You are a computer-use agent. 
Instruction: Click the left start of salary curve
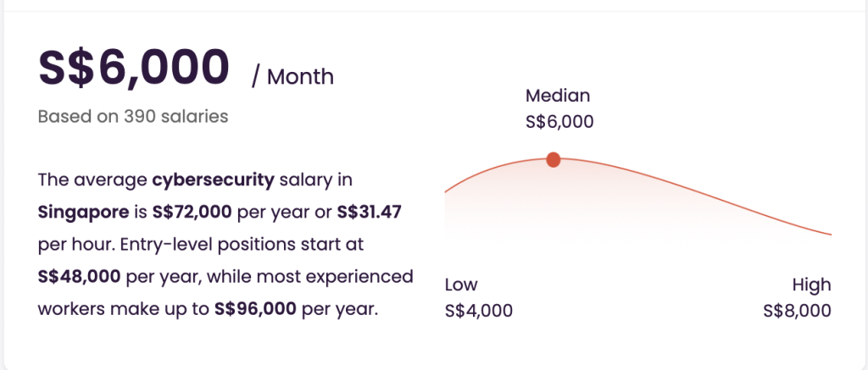448,191
